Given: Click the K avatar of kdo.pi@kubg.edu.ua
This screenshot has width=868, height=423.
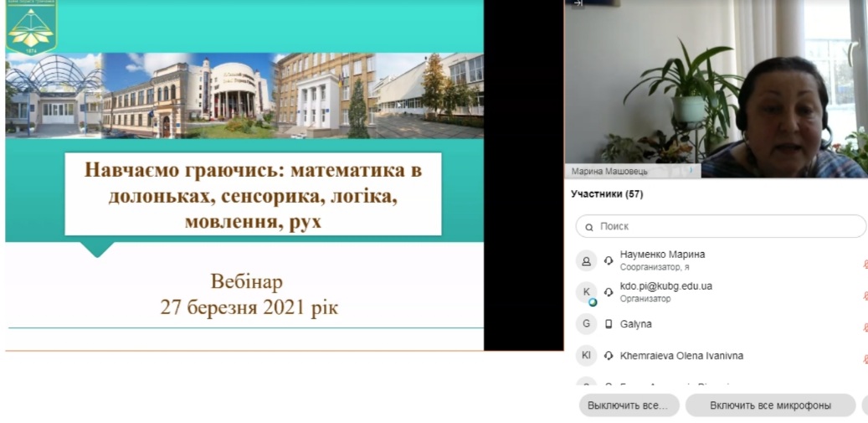Looking at the screenshot, I should tap(587, 292).
